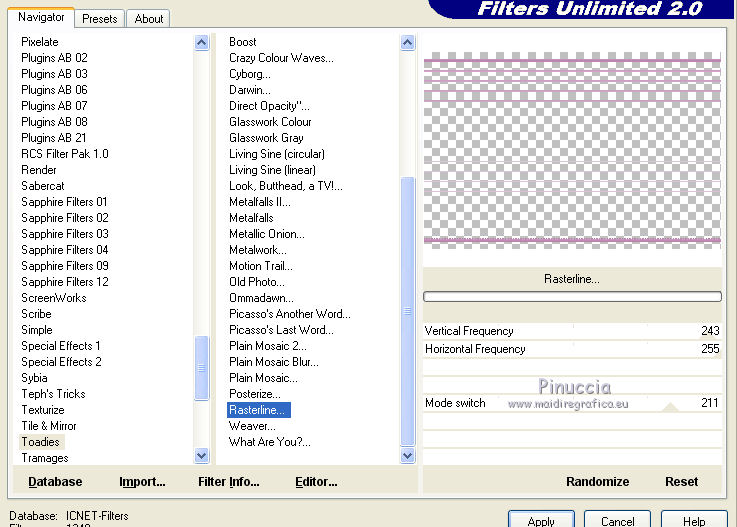Choose Sapphire Filters 01
The width and height of the screenshot is (737, 527).
(x=64, y=202)
